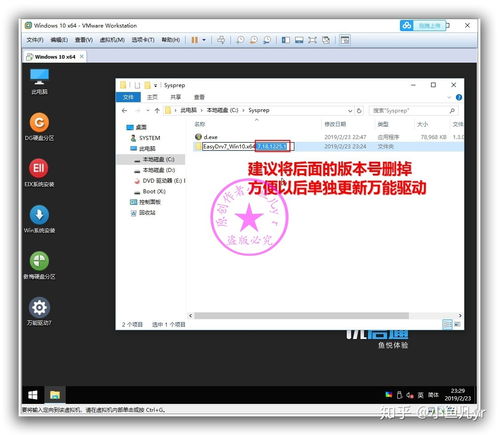Expand the address bar history dropdown

[350, 110]
